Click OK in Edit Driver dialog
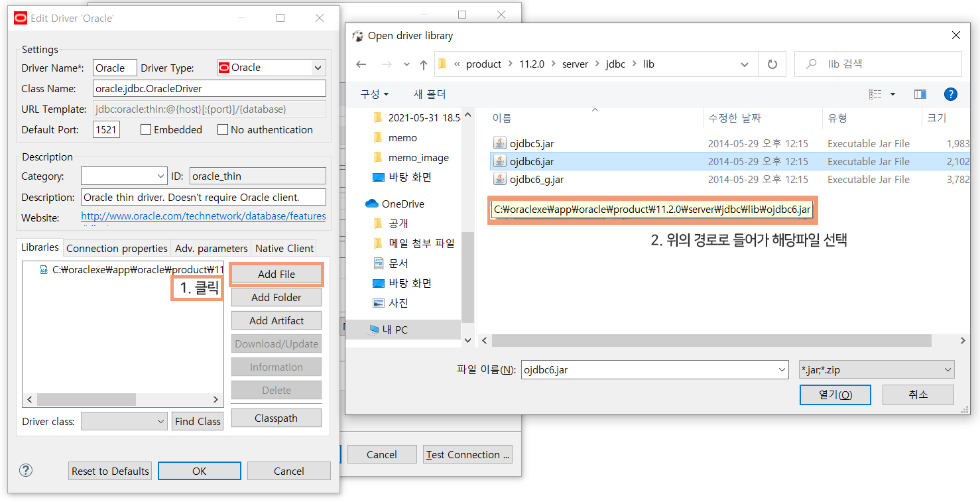 pos(200,471)
